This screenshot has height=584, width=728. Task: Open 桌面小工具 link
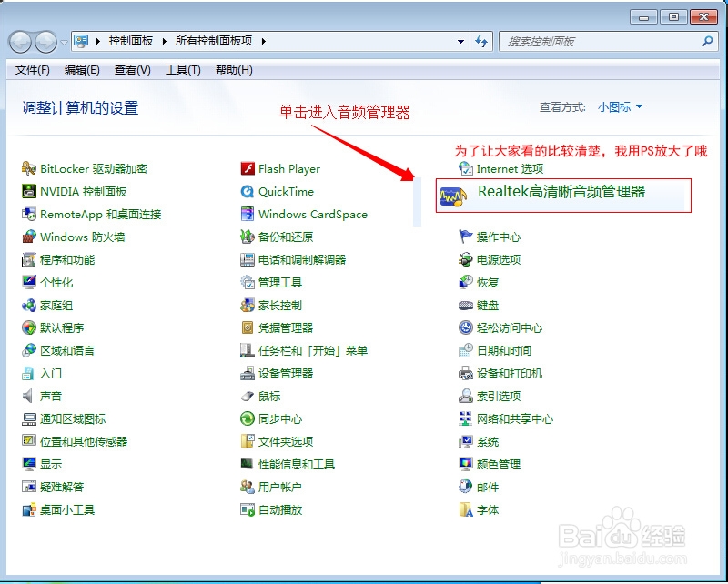[x=67, y=509]
